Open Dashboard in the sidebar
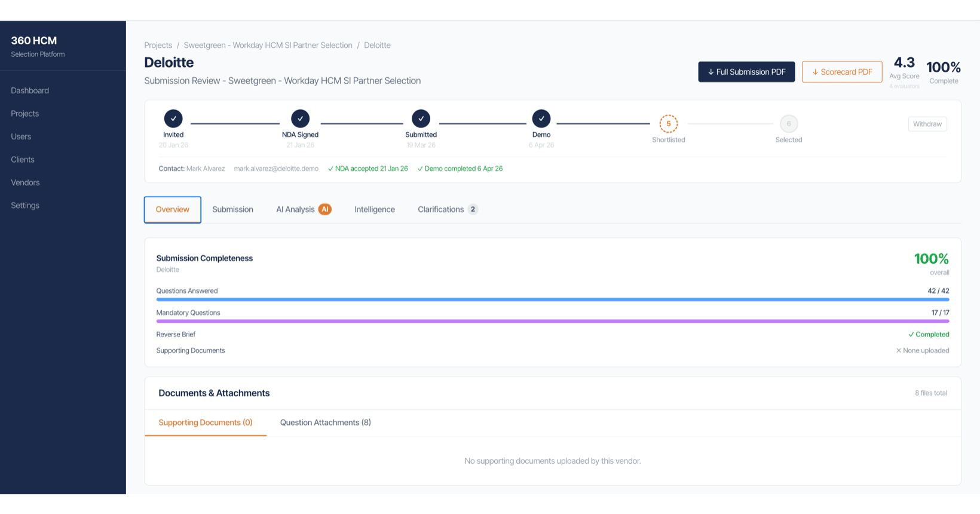The width and height of the screenshot is (980, 514). pos(30,90)
